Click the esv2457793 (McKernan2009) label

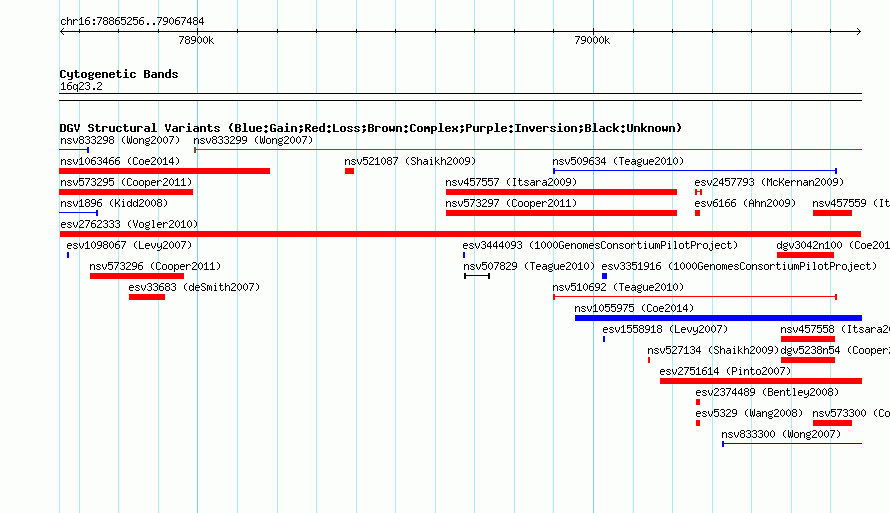point(769,182)
